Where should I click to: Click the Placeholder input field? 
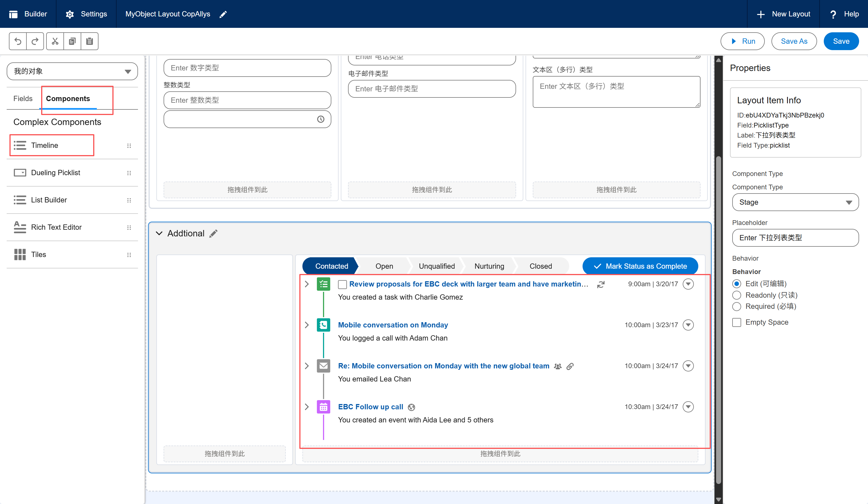coord(795,238)
